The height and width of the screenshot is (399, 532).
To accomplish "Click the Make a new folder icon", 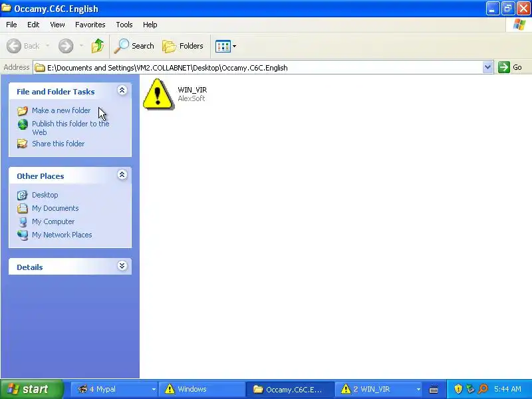I will pyautogui.click(x=23, y=111).
